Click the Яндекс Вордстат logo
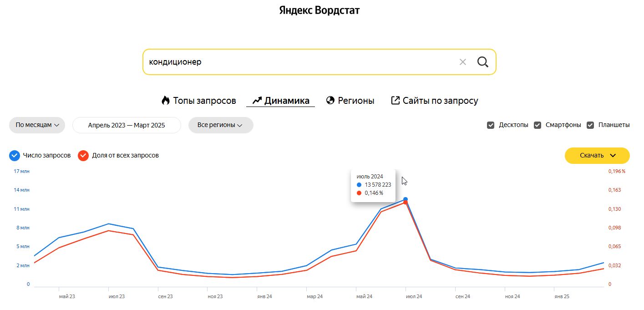644x310 pixels. tap(319, 10)
